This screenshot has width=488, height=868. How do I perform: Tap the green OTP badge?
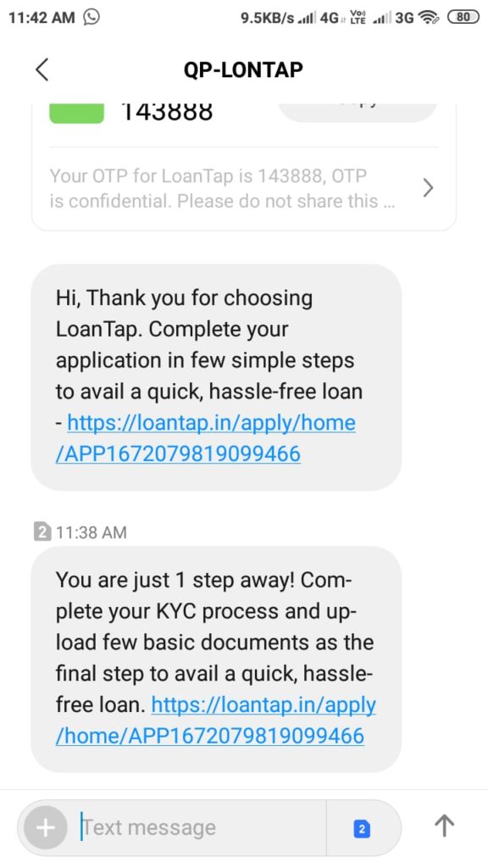[x=77, y=113]
